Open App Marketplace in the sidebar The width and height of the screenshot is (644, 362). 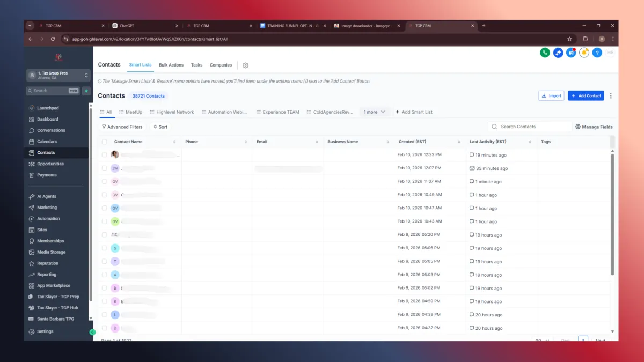coord(54,286)
